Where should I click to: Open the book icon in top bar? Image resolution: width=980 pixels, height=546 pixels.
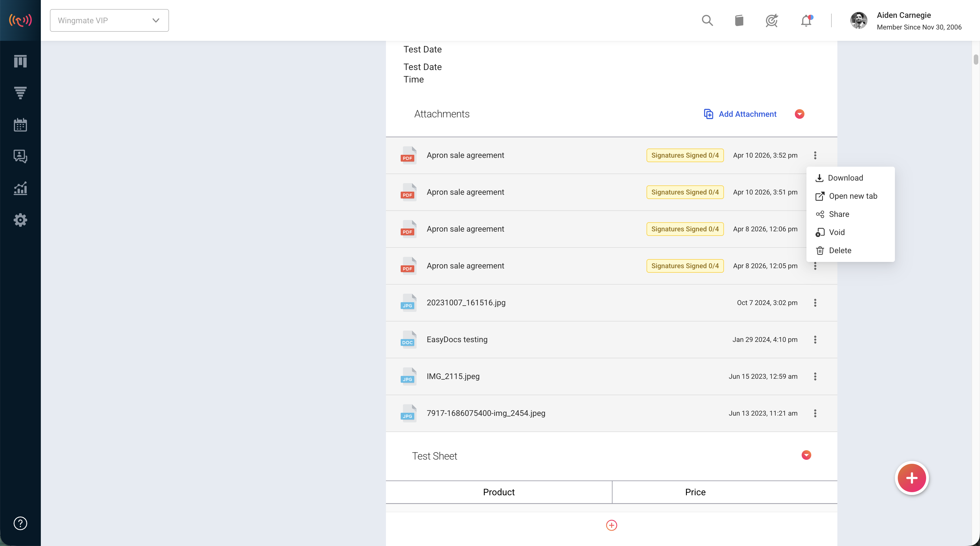[x=739, y=20]
